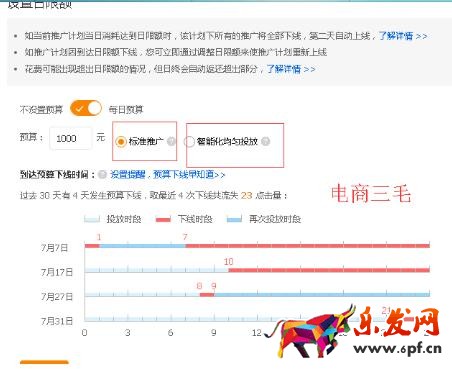Click the 7月7日 blue re-delivery bar segment
452x369 pixels.
142,246
